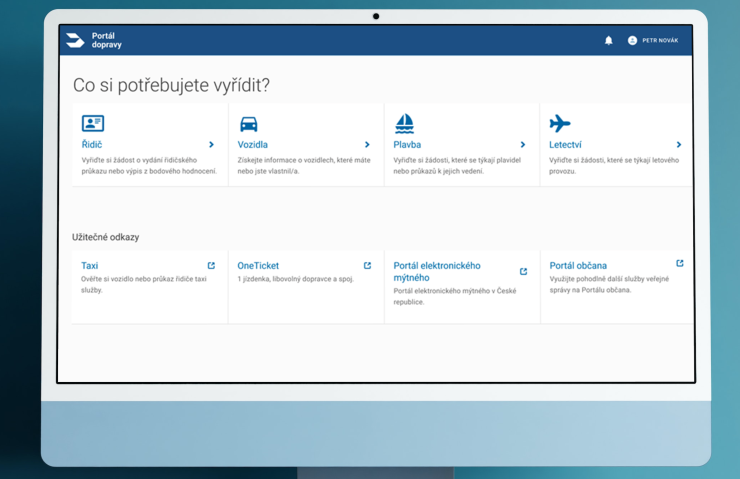The height and width of the screenshot is (479, 740).
Task: Open the PETR NOVÁK user menu
Action: [x=659, y=40]
